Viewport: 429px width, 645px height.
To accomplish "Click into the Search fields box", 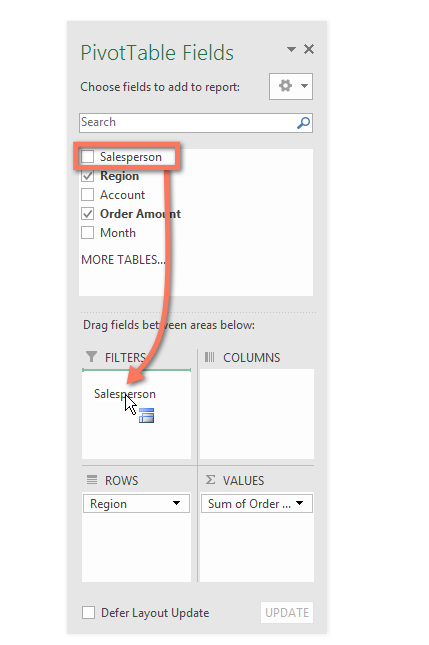I will (188, 123).
